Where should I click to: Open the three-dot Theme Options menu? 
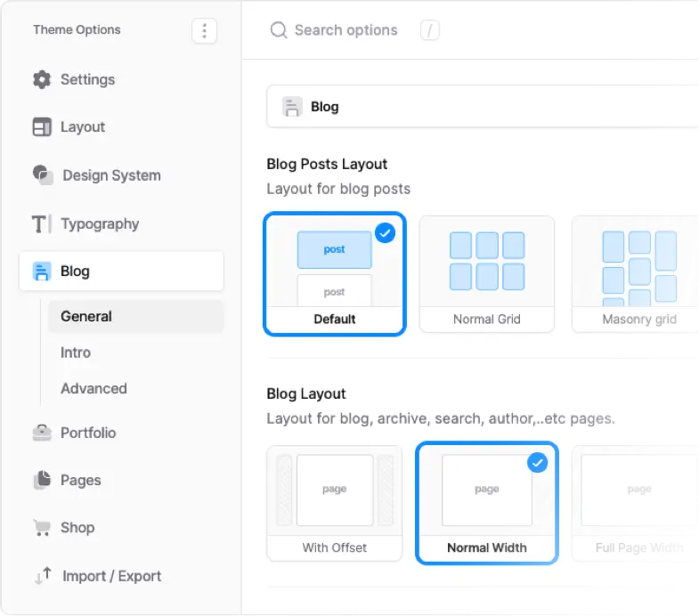(x=204, y=31)
